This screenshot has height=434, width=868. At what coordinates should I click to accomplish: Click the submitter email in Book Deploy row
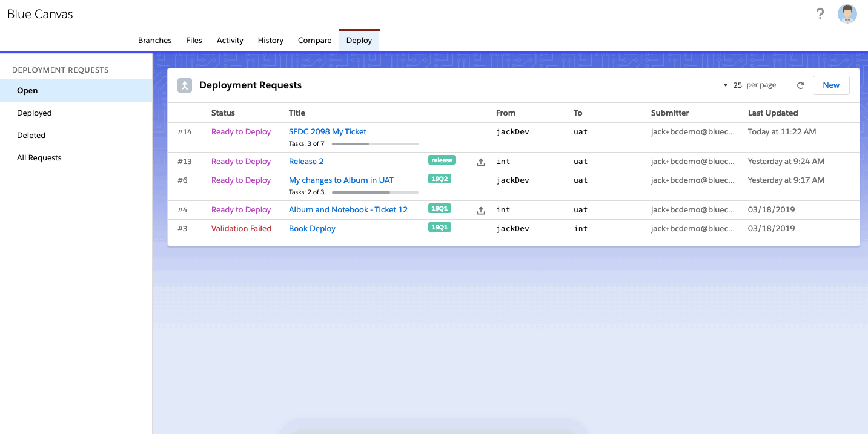(x=693, y=229)
